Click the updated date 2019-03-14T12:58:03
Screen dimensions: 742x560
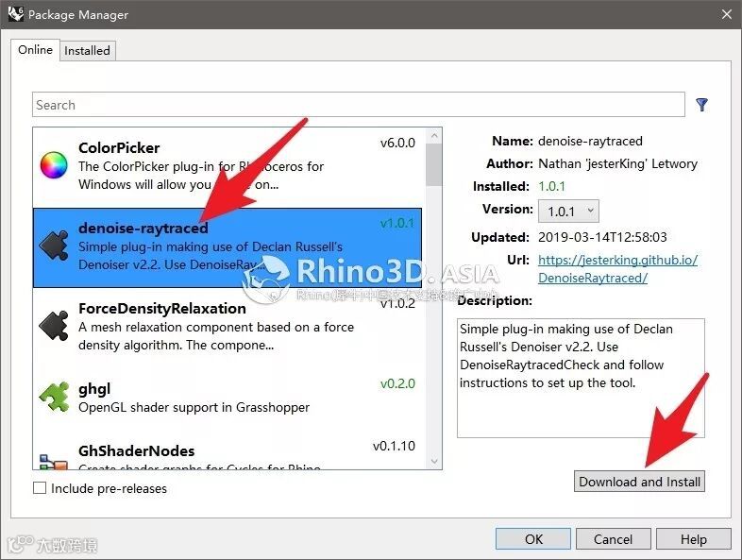coord(602,237)
